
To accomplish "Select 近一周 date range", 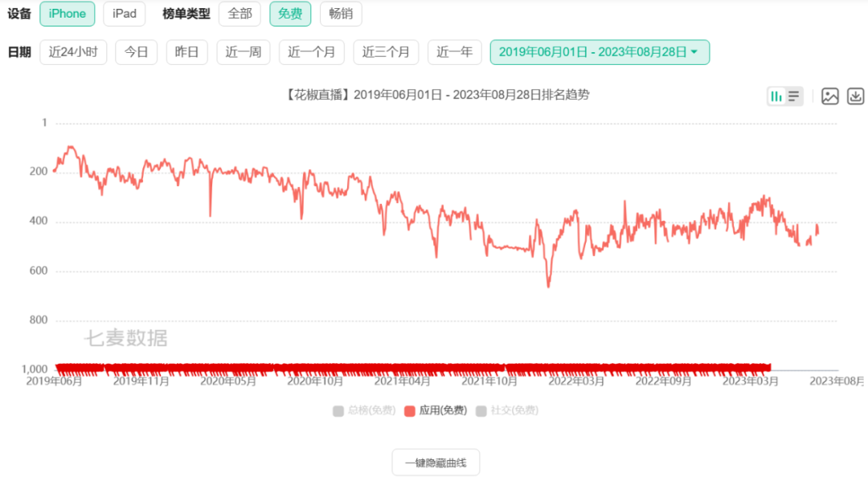I will click(243, 52).
